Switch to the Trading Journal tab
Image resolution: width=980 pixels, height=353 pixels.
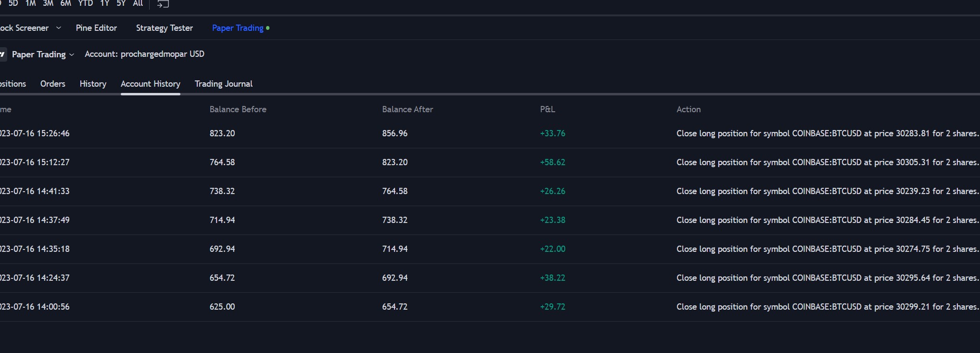[223, 84]
